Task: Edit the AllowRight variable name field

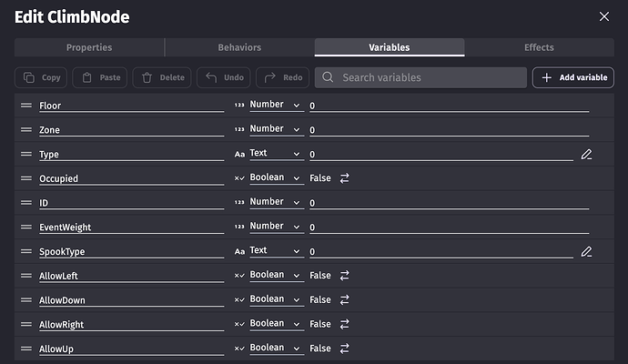Action: pos(131,324)
